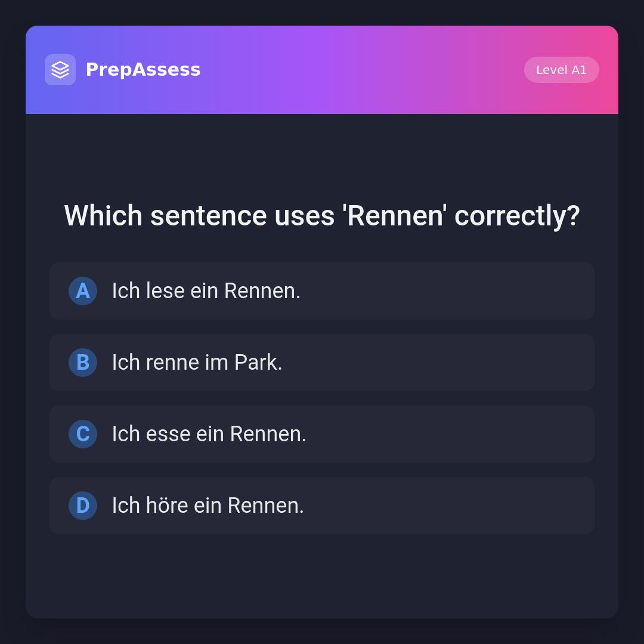
Task: Click the PrepAssess stacked layers logo icon
Action: tap(60, 70)
